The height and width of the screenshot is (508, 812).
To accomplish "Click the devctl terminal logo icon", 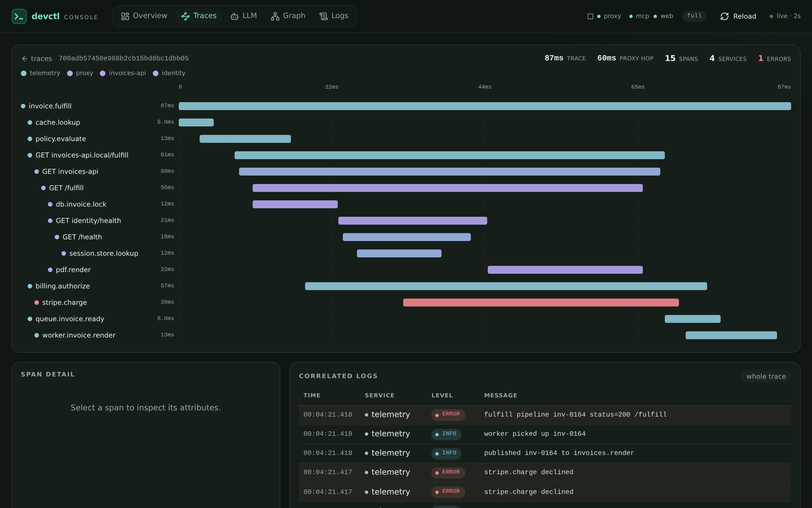I will click(x=19, y=16).
